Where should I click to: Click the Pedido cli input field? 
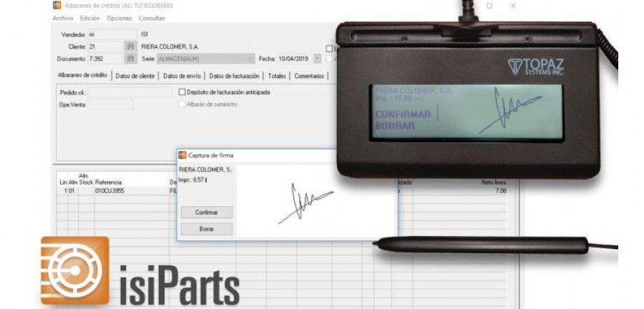130,92
